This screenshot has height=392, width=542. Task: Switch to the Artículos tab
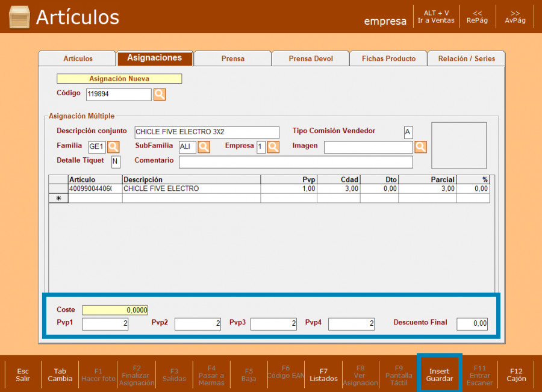[78, 58]
